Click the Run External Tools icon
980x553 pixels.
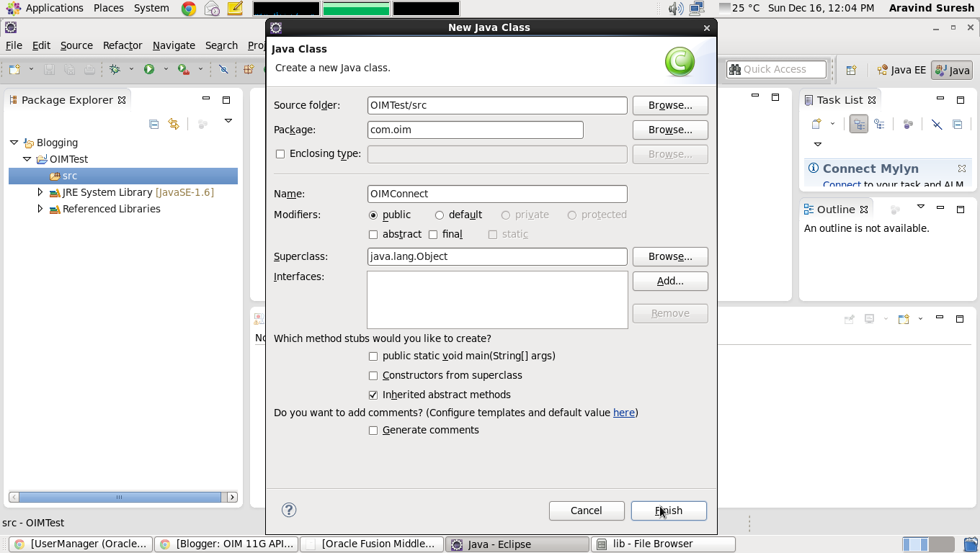[x=184, y=69]
